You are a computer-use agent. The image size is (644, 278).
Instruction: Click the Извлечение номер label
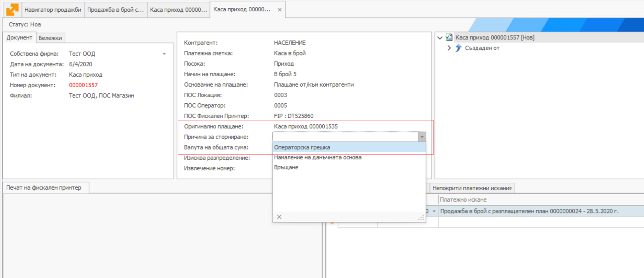tap(210, 168)
